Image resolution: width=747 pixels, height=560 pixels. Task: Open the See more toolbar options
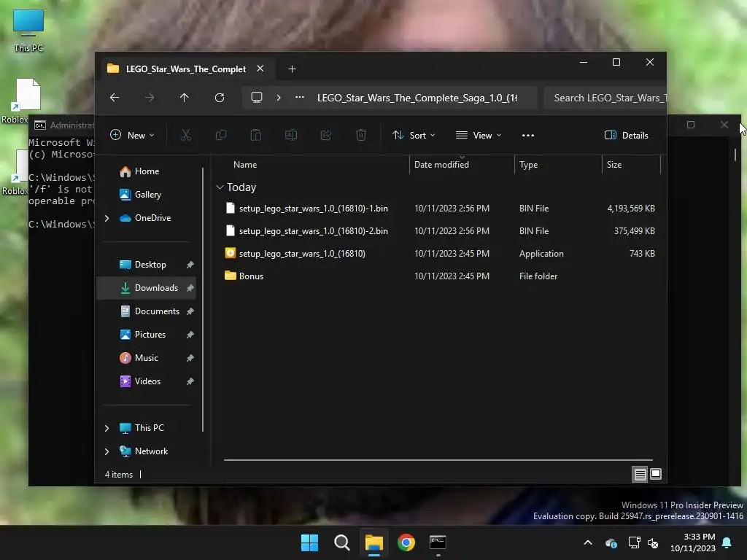click(528, 135)
